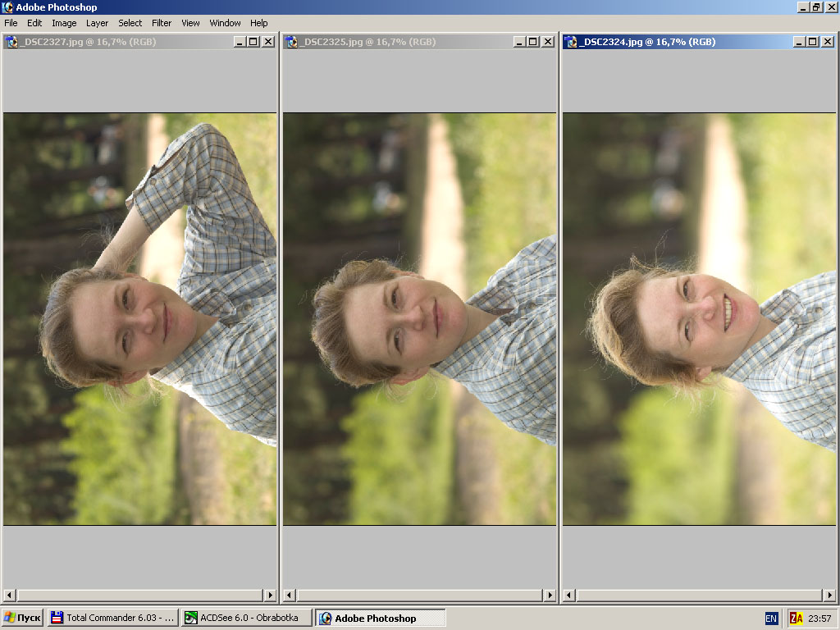Open the Layer menu
The height and width of the screenshot is (630, 840).
click(97, 23)
